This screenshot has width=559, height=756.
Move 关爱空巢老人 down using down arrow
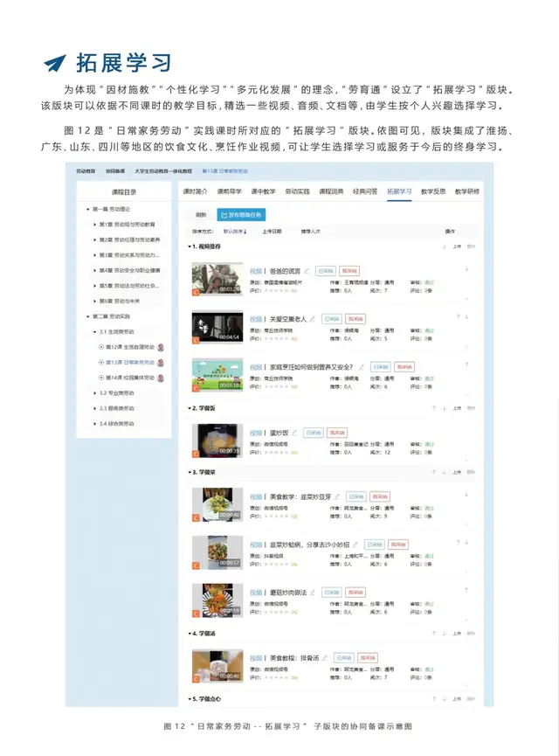(x=466, y=316)
